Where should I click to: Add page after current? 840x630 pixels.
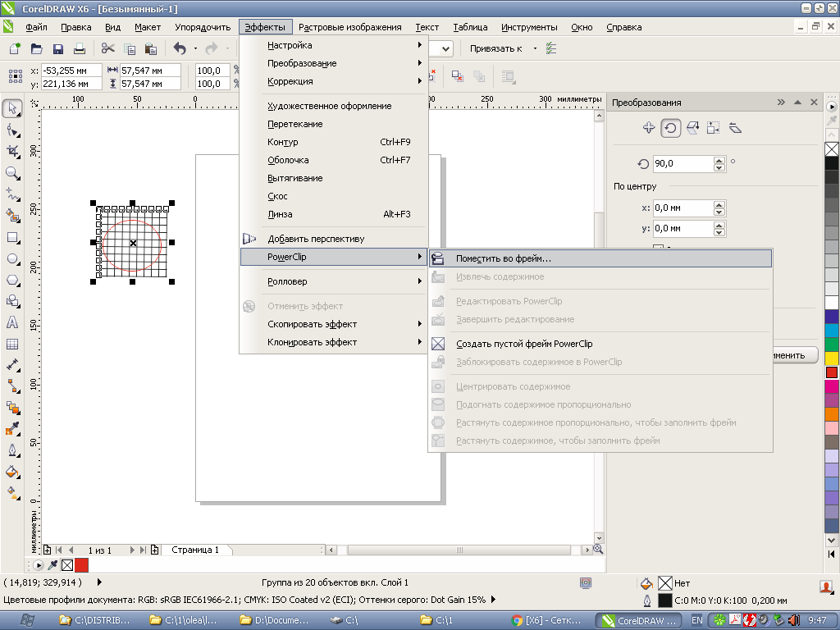155,550
